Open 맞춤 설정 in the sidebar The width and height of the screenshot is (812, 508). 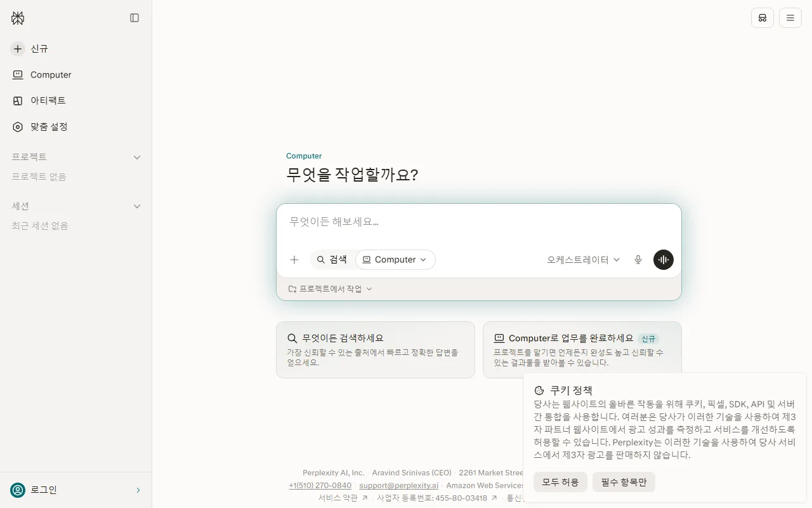tap(75, 127)
